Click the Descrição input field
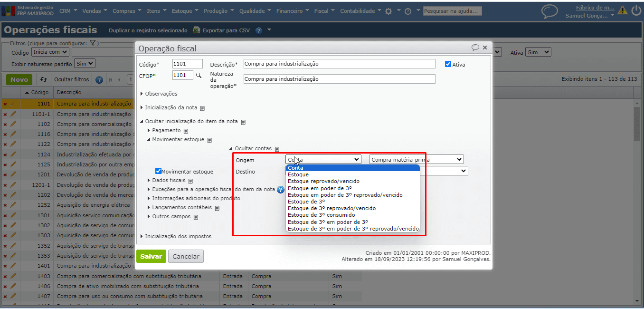Image resolution: width=644 pixels, height=309 pixels. click(x=339, y=64)
